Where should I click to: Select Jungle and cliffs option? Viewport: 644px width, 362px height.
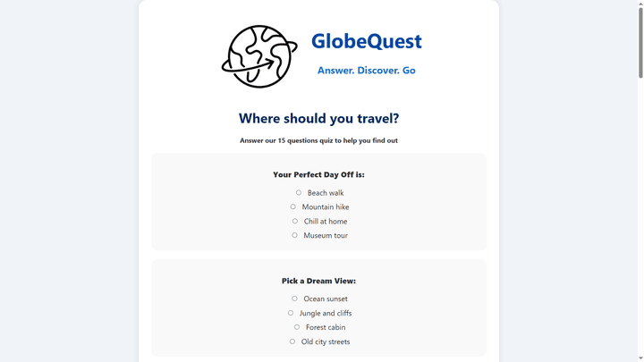pyautogui.click(x=291, y=313)
